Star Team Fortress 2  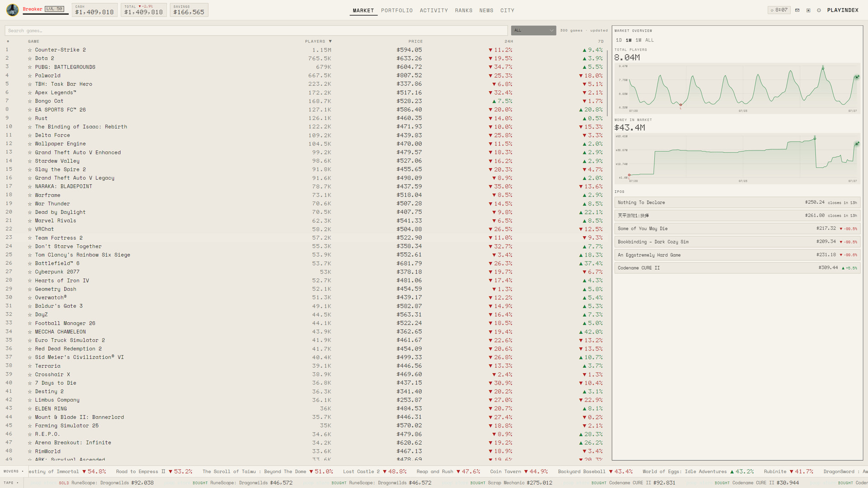pos(30,238)
